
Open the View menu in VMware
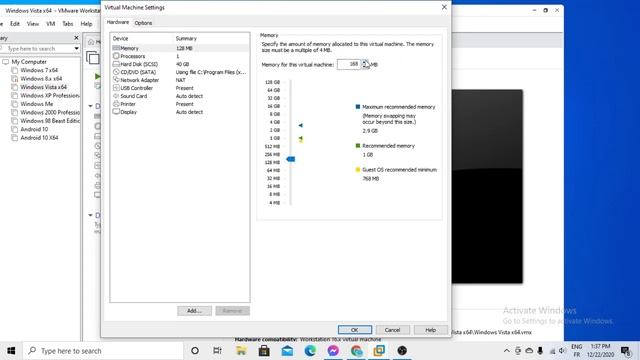33,24
